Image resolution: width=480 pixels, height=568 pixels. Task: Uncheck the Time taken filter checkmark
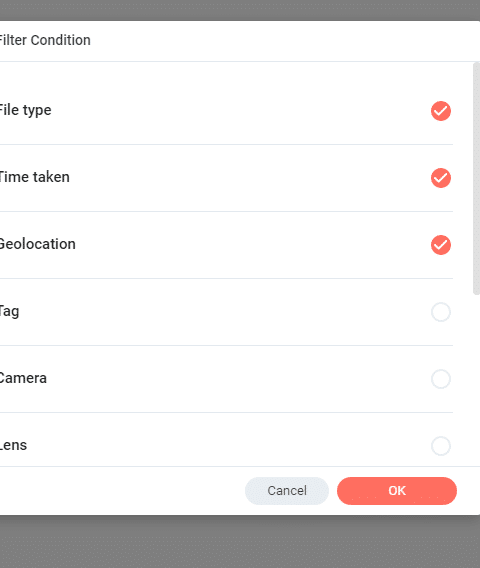(441, 178)
